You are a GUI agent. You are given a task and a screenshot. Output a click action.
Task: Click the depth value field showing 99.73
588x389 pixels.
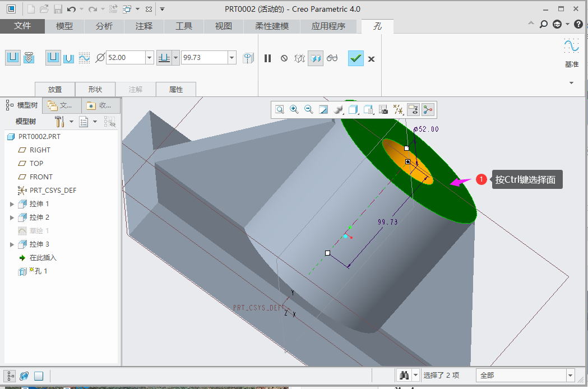[203, 57]
